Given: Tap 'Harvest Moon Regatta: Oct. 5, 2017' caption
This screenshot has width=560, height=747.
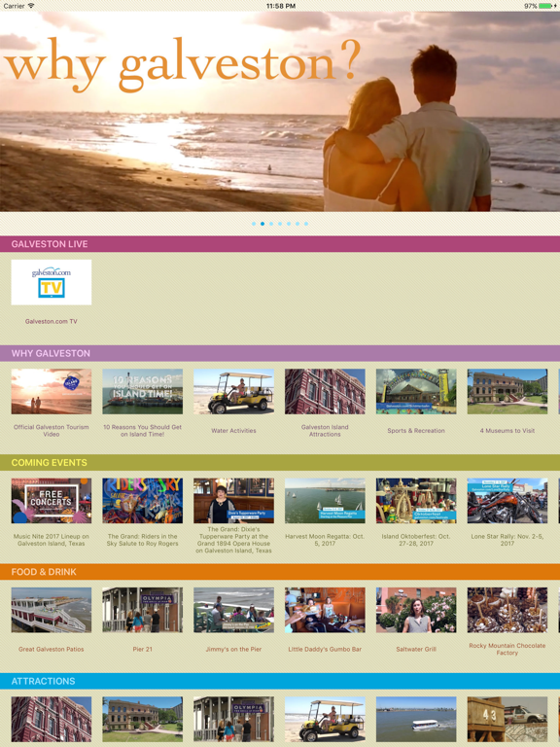Looking at the screenshot, I should tap(325, 540).
